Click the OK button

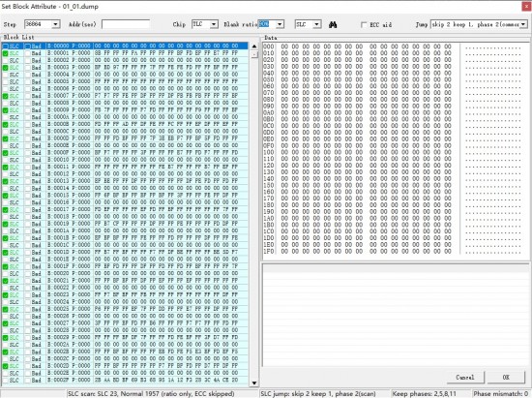506,378
